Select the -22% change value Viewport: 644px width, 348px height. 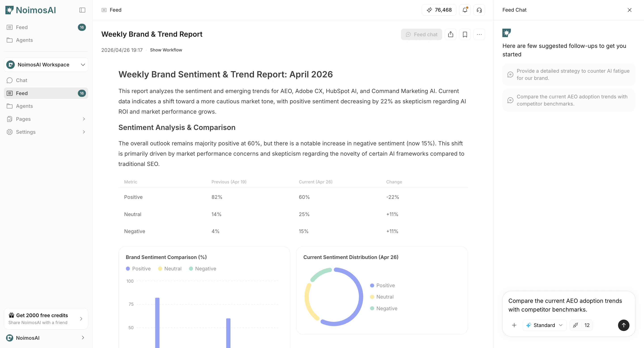tap(392, 197)
